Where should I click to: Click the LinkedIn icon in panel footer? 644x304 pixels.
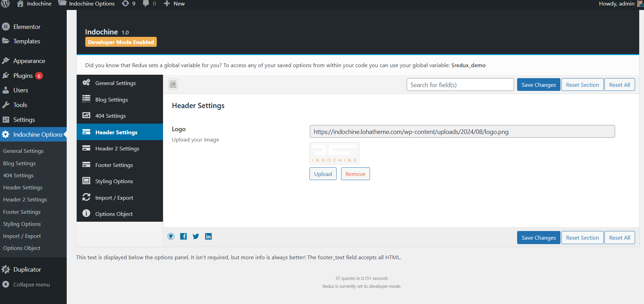pos(208,236)
